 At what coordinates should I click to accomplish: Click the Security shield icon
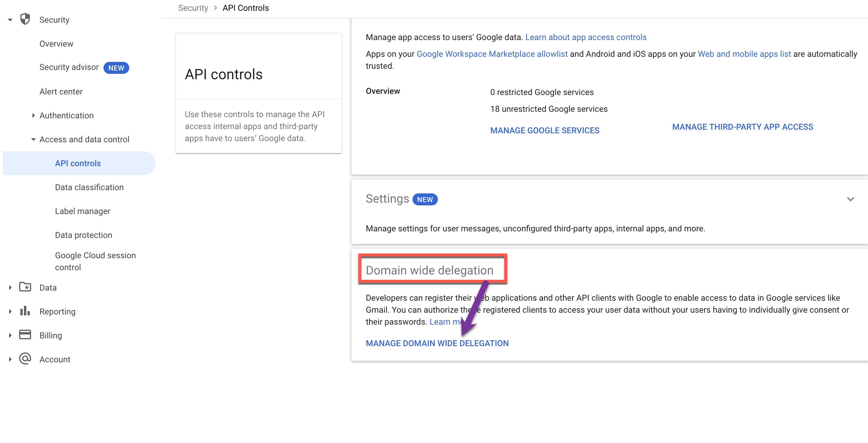point(25,19)
